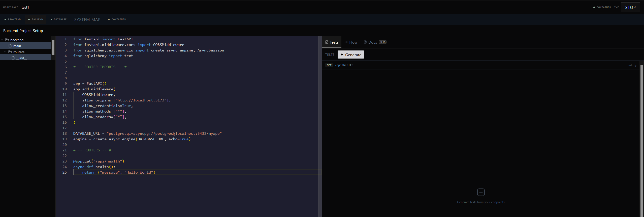
Task: Switch to the Backend tab
Action: click(x=36, y=19)
